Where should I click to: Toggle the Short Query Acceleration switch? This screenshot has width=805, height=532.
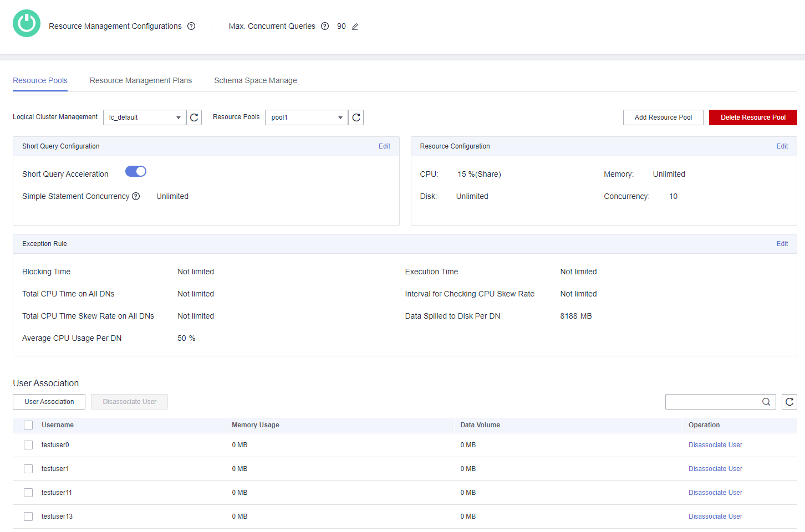[136, 171]
